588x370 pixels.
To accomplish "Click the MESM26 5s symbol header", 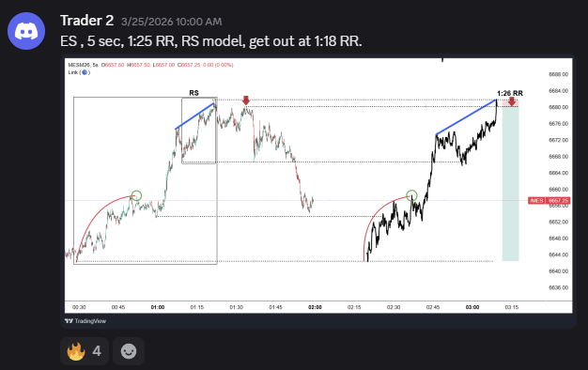I will [x=84, y=65].
